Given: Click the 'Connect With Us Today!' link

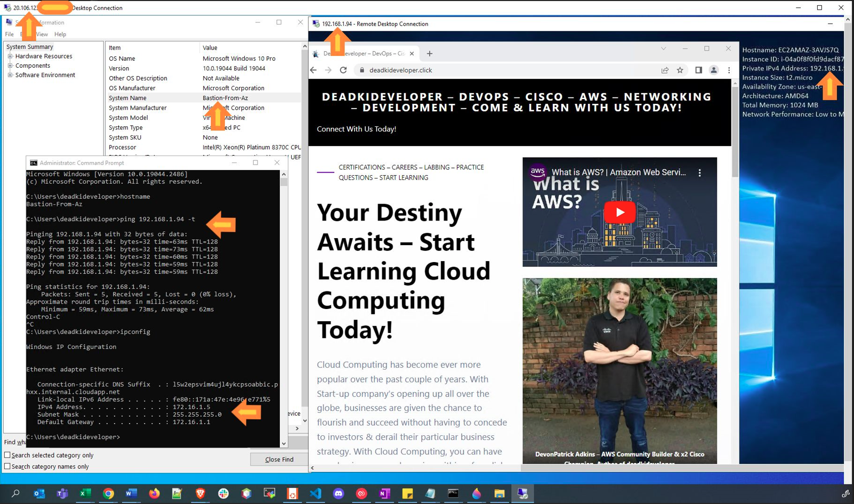Looking at the screenshot, I should (356, 129).
